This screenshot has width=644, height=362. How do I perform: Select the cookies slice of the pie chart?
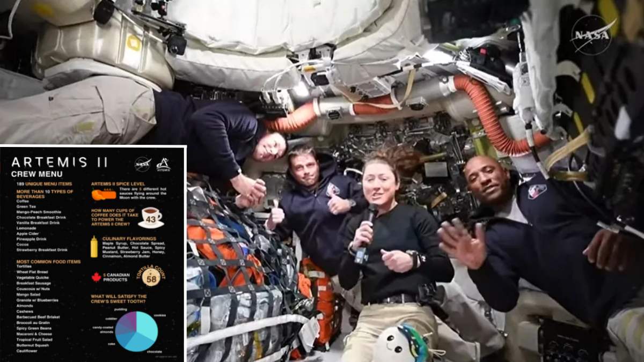(146, 323)
